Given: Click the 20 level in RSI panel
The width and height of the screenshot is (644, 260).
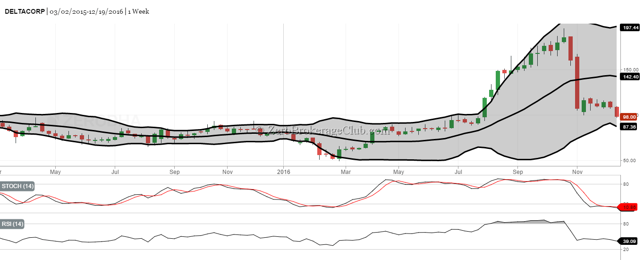Looking at the screenshot, I should [626, 249].
